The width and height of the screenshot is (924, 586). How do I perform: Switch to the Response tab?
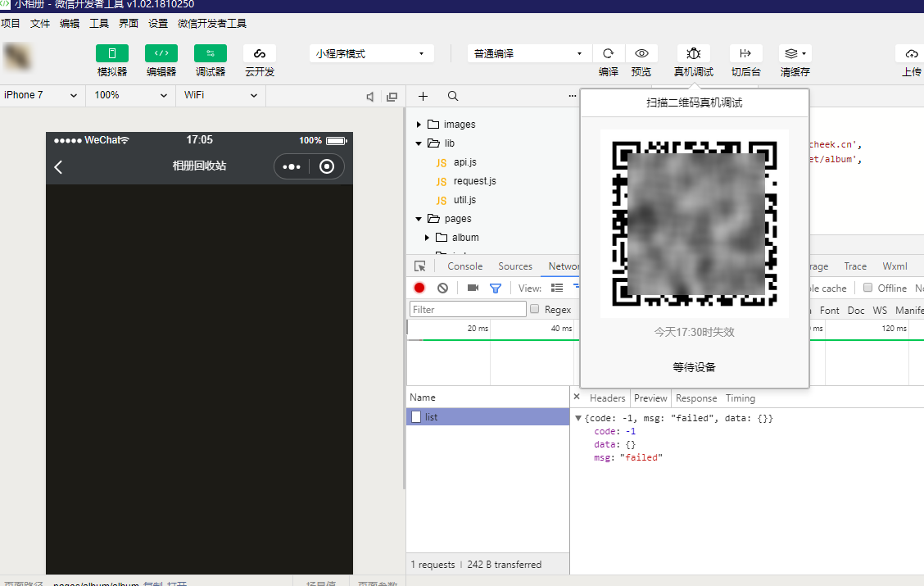(695, 398)
